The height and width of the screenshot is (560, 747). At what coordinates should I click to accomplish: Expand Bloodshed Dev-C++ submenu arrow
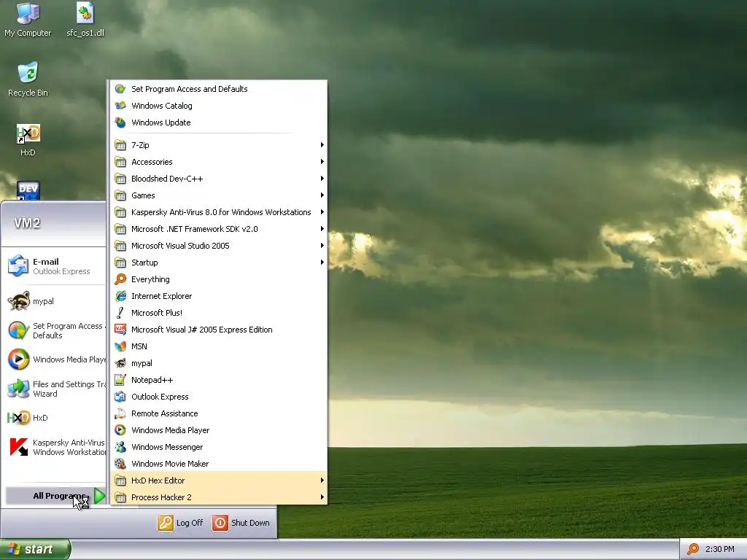coord(322,178)
